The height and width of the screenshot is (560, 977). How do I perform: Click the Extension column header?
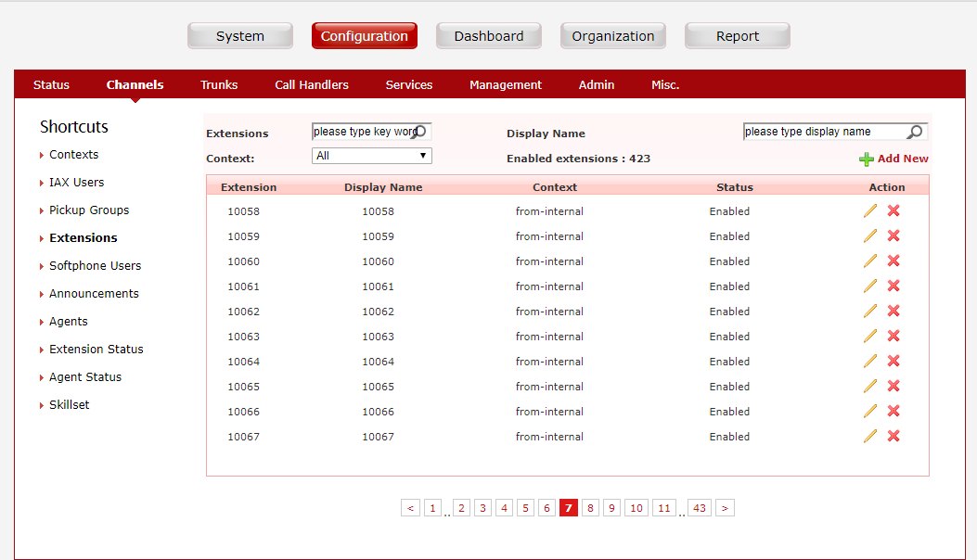pos(249,187)
